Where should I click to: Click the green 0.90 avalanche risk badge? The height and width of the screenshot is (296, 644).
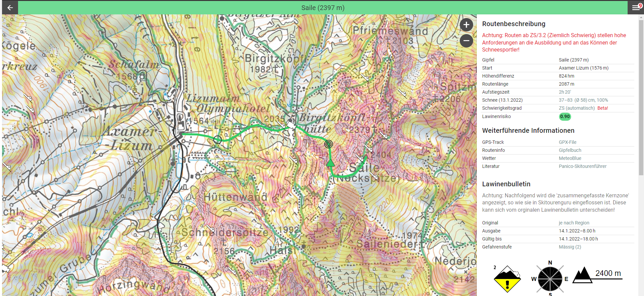coord(565,116)
